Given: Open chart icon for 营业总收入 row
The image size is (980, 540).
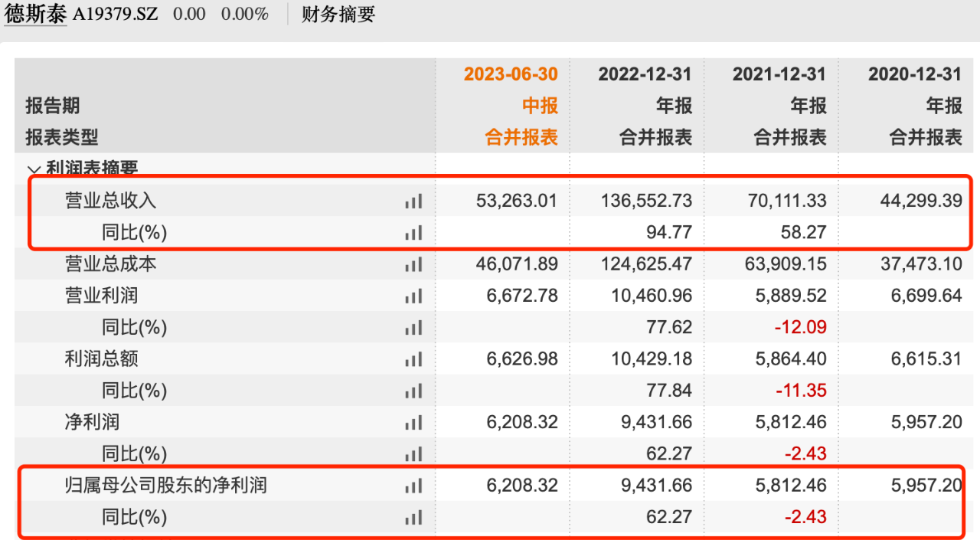Looking at the screenshot, I should (x=413, y=201).
